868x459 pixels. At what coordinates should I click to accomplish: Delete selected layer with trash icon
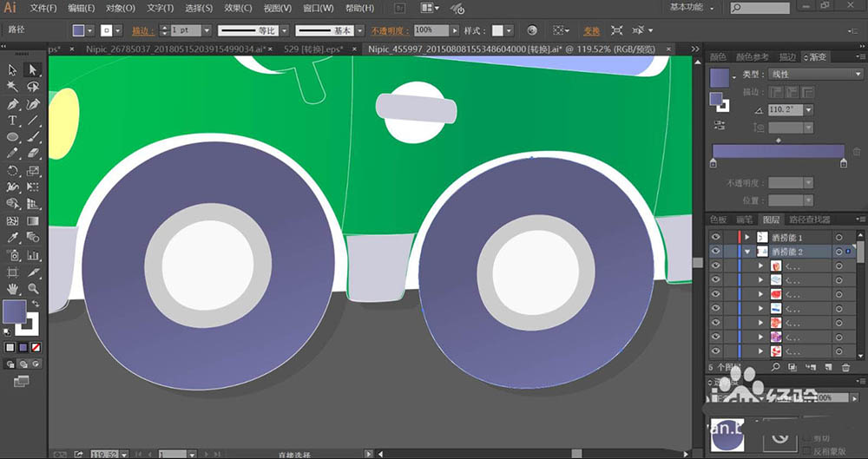pyautogui.click(x=845, y=368)
